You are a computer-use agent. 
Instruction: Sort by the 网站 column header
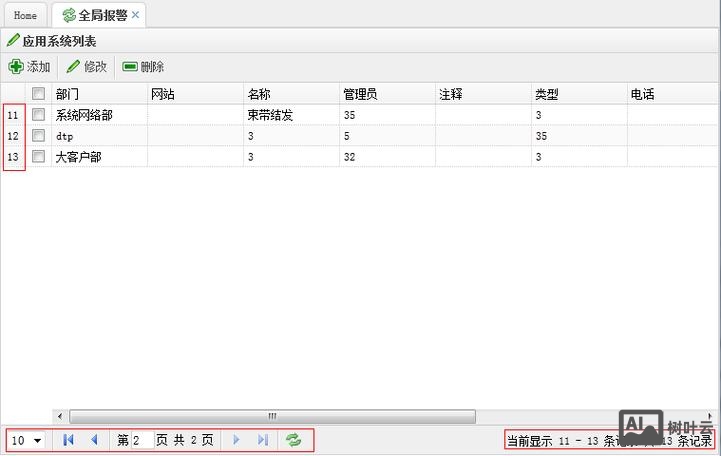pos(195,94)
